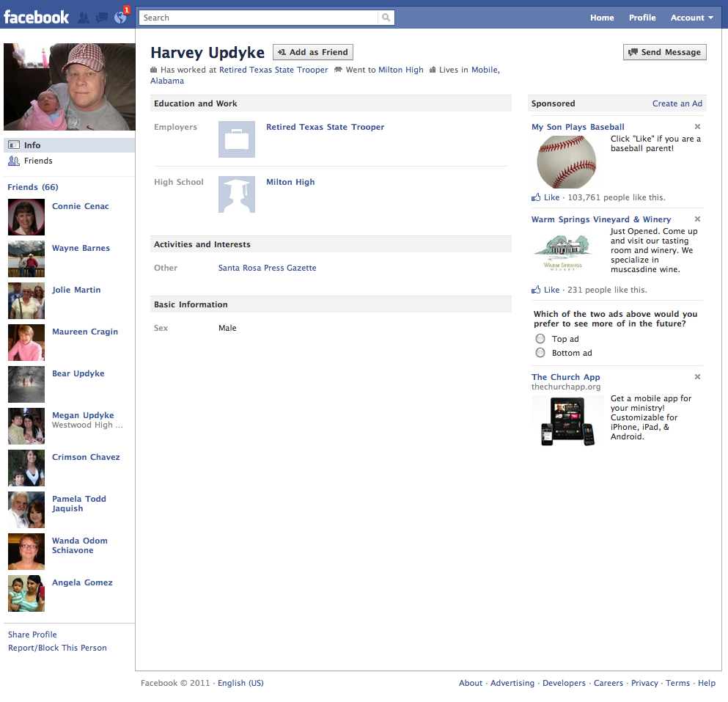Expand the Account dropdown menu
This screenshot has height=702, width=728.
691,18
